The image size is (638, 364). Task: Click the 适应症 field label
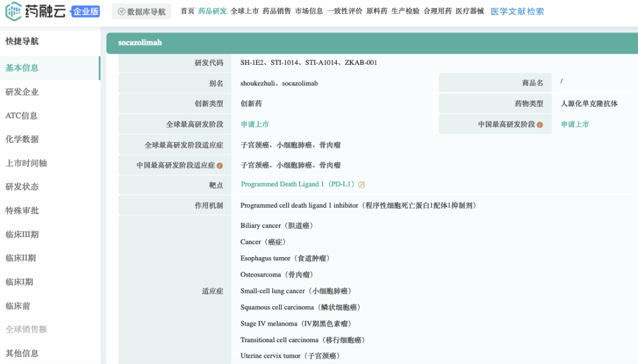point(213,291)
